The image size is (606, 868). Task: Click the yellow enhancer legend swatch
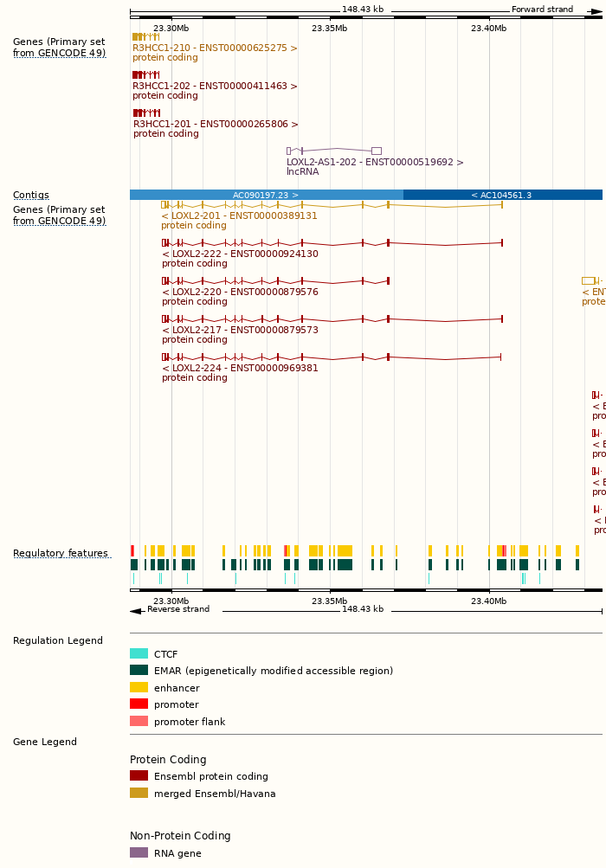point(139,688)
